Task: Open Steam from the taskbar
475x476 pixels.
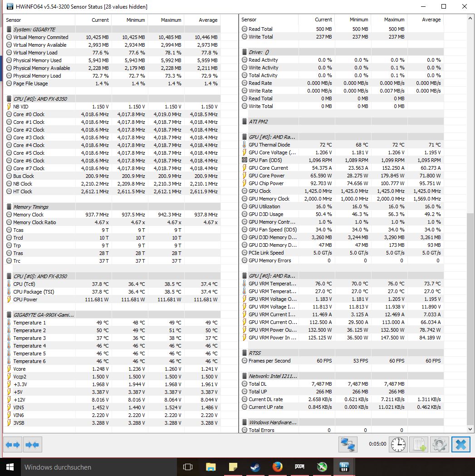Action: [255, 467]
